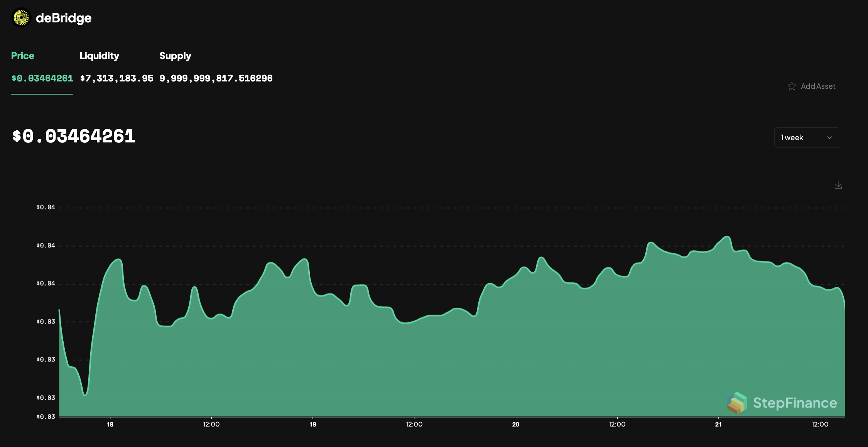Favorite the asset using the star icon
Image resolution: width=868 pixels, height=447 pixels.
792,86
